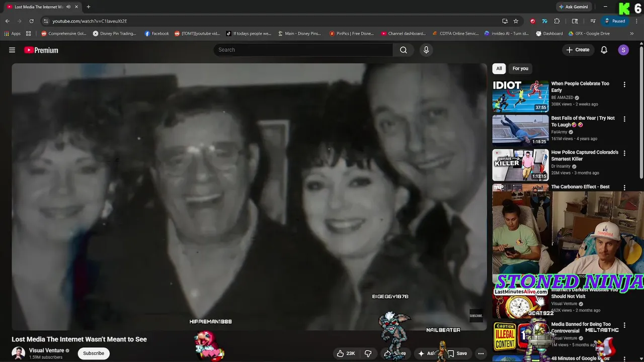The height and width of the screenshot is (362, 644).
Task: Reload the current YouTube page
Action: 31,21
